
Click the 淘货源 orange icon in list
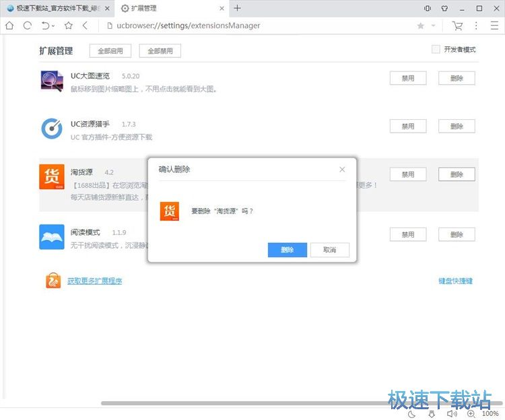(x=52, y=177)
